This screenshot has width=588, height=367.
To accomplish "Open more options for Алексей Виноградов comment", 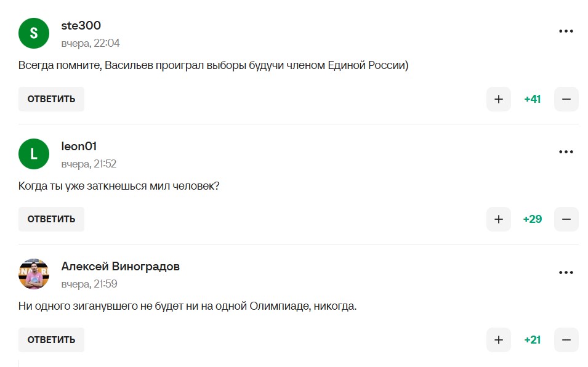I will point(566,272).
